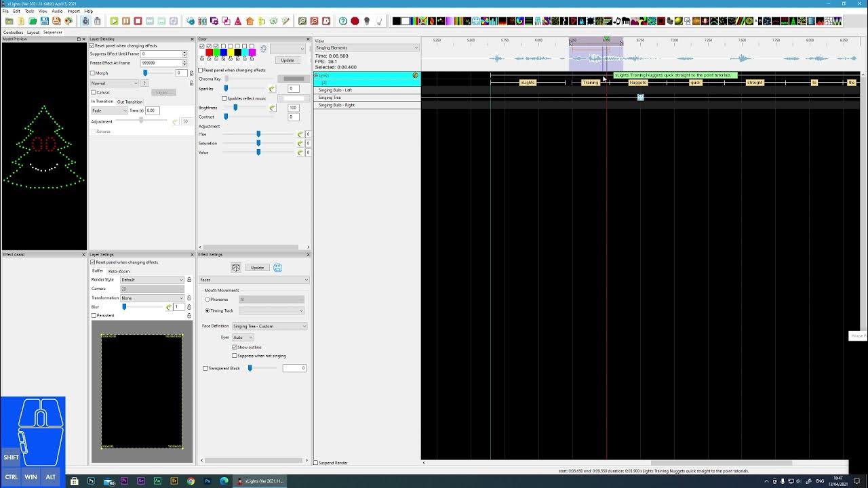Click the Zoom Out magnifier icon
This screenshot has height=488, width=868.
coord(314,21)
